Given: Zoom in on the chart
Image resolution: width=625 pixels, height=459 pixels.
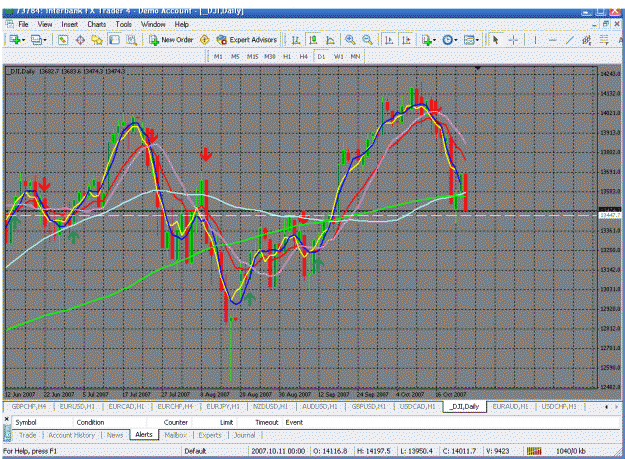Looking at the screenshot, I should 350,40.
